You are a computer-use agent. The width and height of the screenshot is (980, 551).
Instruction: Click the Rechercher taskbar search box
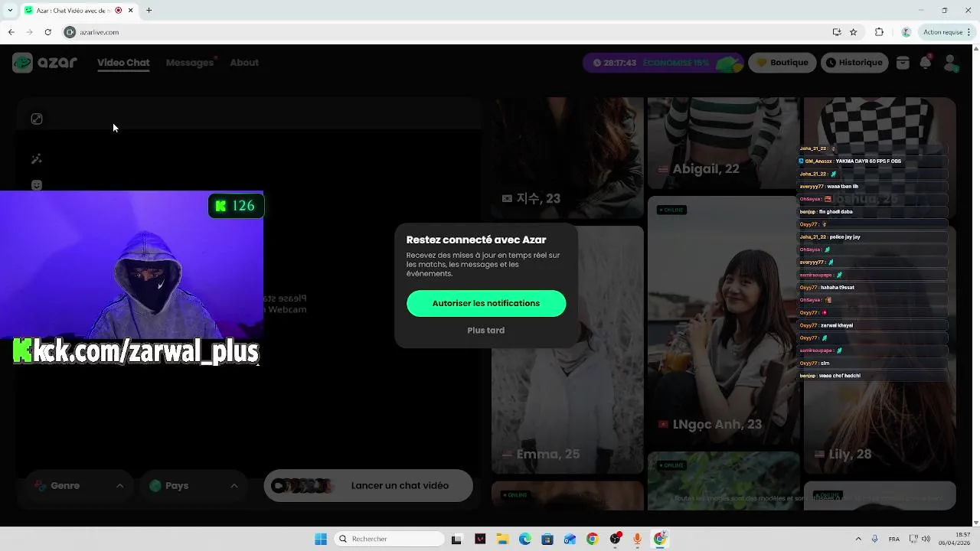390,539
